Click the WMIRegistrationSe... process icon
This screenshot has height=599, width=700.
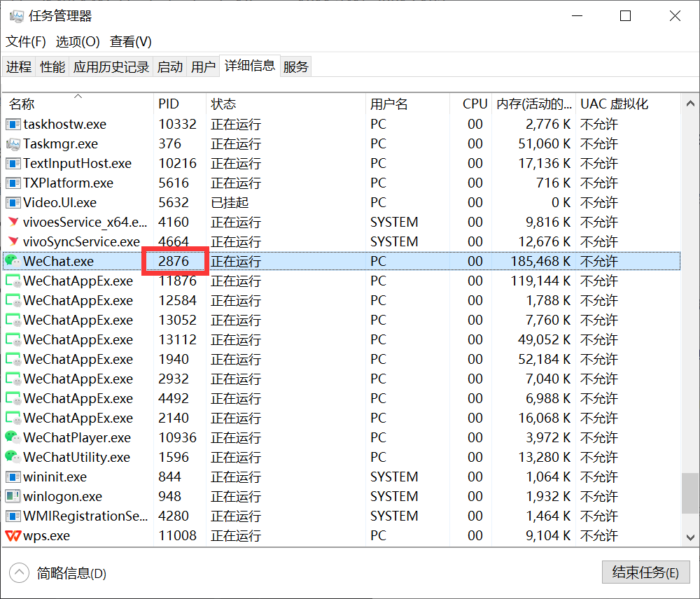(x=13, y=516)
